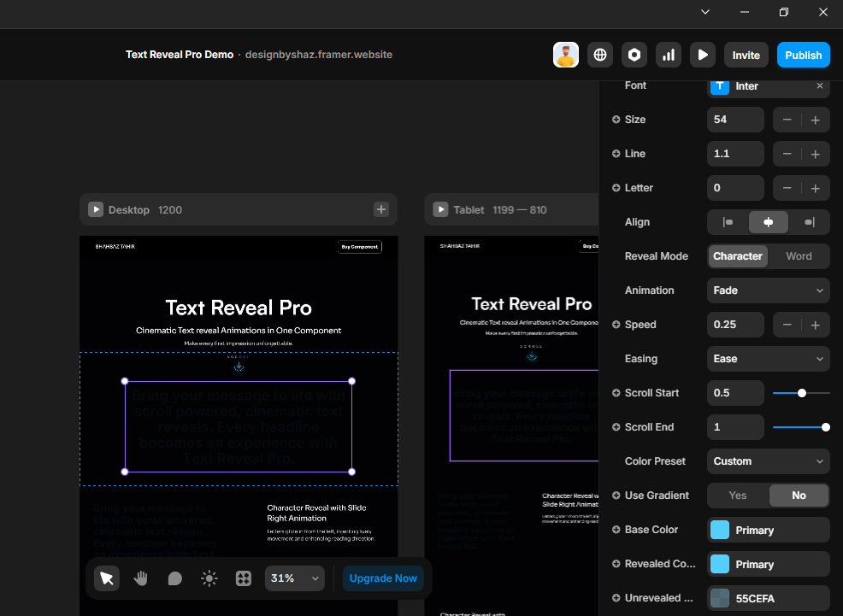Open the Color Preset dropdown showing Custom

pos(769,461)
